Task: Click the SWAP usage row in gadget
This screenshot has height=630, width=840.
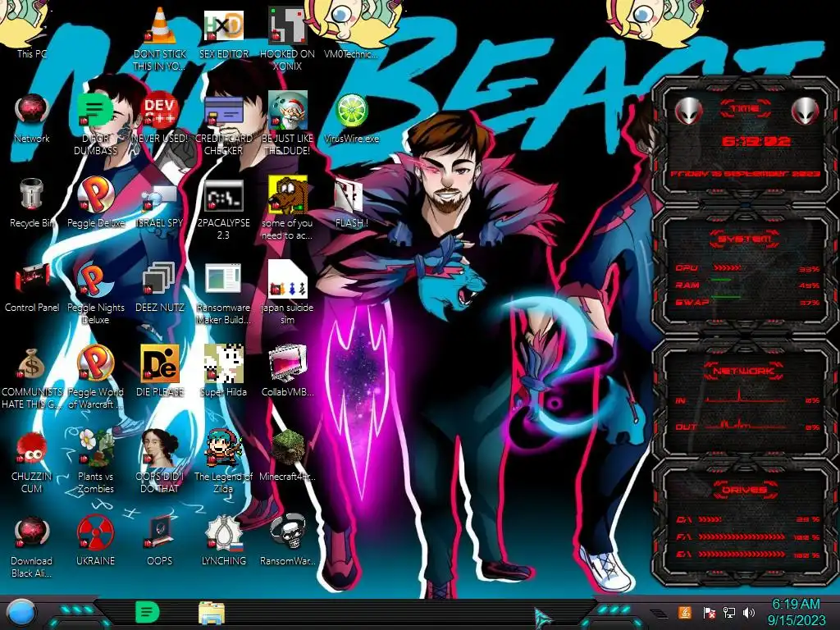Action: 748,302
